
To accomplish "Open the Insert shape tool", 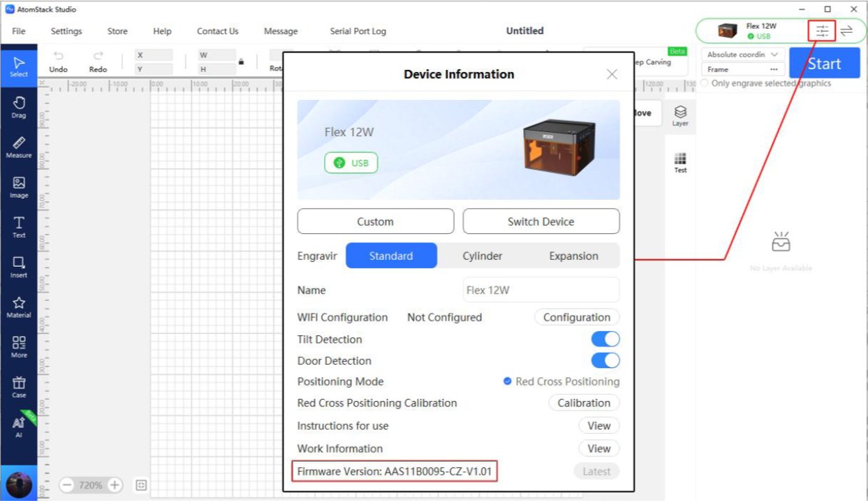I will pos(19,266).
